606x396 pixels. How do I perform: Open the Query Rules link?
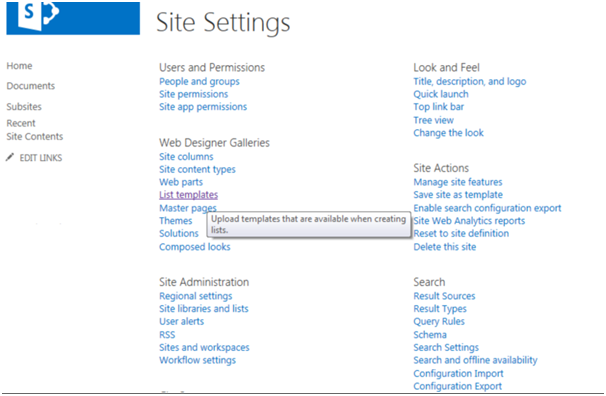439,321
